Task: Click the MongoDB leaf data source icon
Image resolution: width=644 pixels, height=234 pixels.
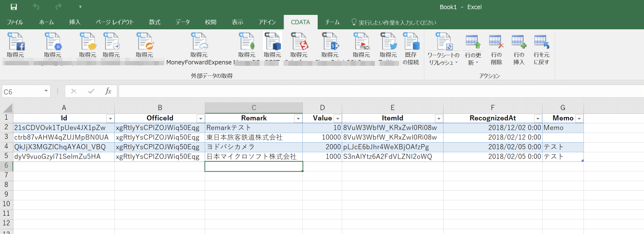Action: click(247, 42)
